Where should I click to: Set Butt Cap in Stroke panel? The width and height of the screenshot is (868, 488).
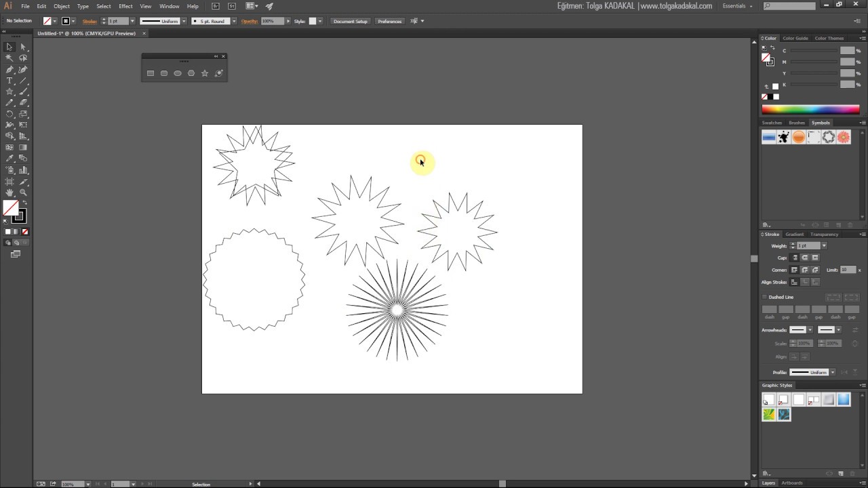(795, 258)
